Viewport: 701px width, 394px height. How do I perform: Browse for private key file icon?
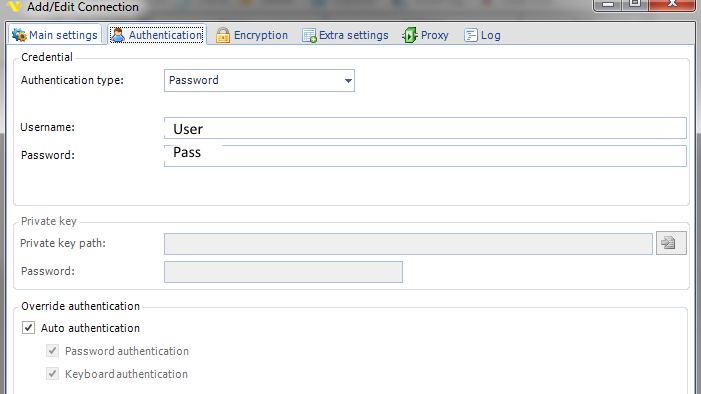(x=671, y=243)
